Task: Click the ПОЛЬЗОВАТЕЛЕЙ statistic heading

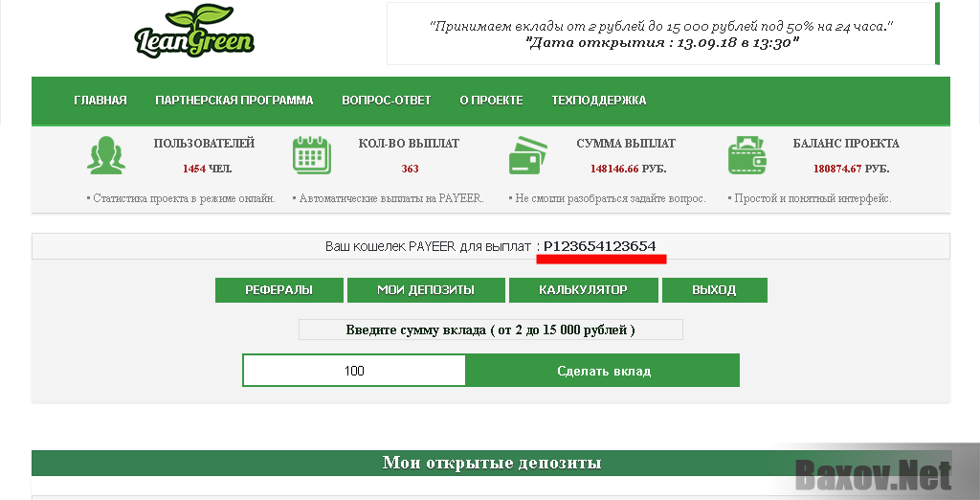Action: [x=204, y=144]
